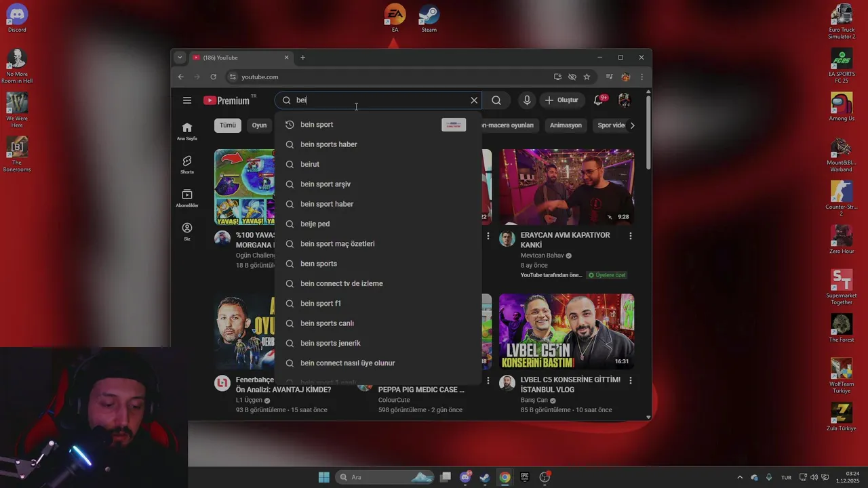This screenshot has width=868, height=488.
Task: Open the EA desktop shortcut
Action: [395, 18]
